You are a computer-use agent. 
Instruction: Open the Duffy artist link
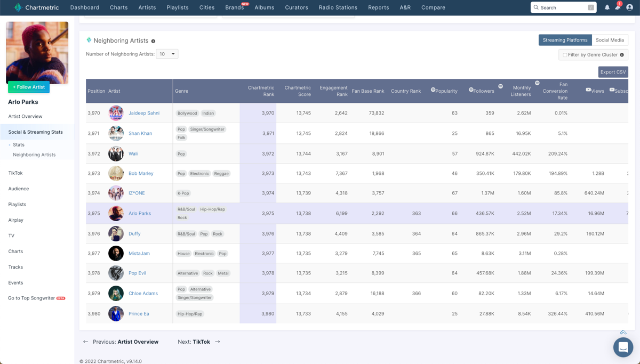tap(134, 233)
